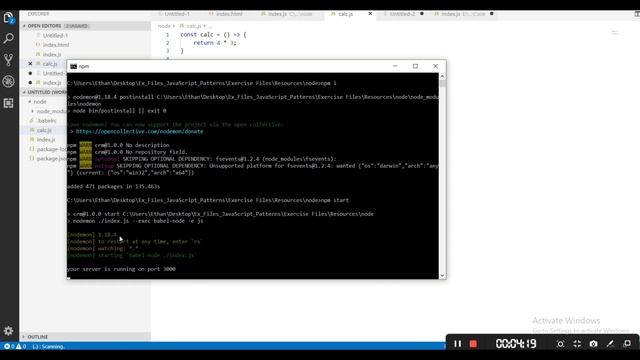This screenshot has width=640, height=360.
Task: Click the code minimap in the editor
Action: 615,32
